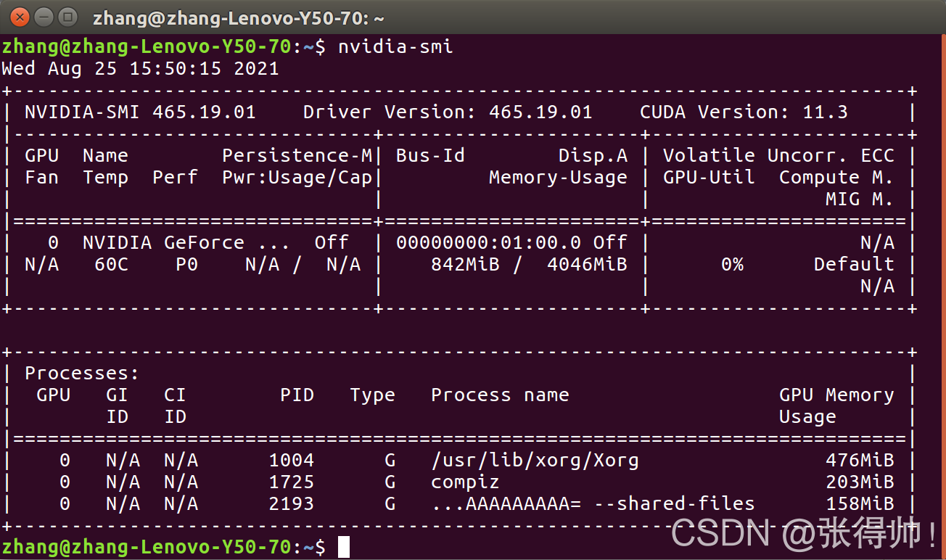Click 'CUDA Version: 11.3' text
The width and height of the screenshot is (946, 560).
pyautogui.click(x=744, y=112)
